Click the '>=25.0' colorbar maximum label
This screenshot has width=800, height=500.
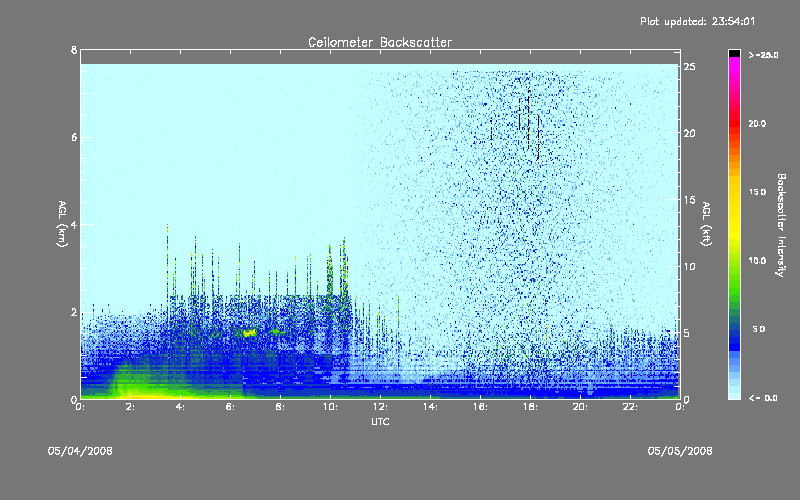coord(763,55)
